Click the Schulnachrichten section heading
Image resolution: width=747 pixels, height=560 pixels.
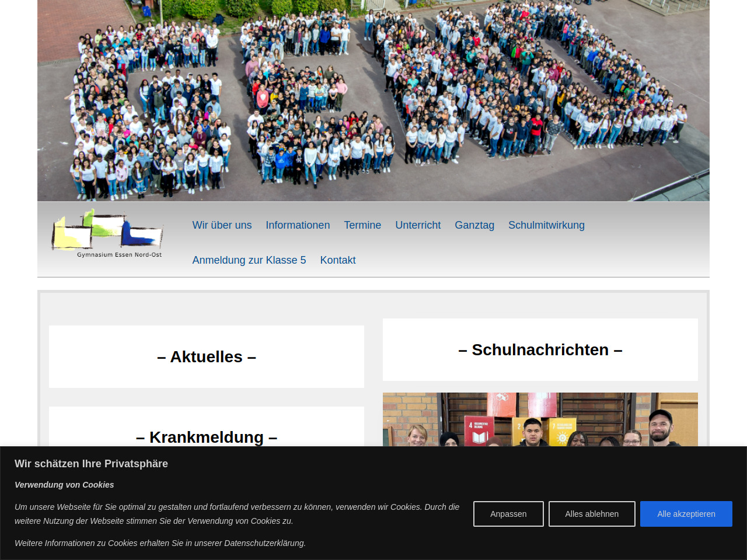pyautogui.click(x=540, y=350)
